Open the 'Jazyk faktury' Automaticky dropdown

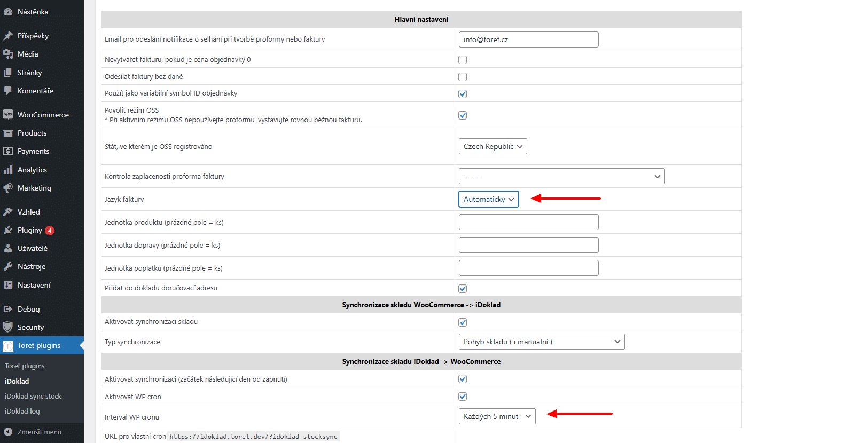(488, 199)
